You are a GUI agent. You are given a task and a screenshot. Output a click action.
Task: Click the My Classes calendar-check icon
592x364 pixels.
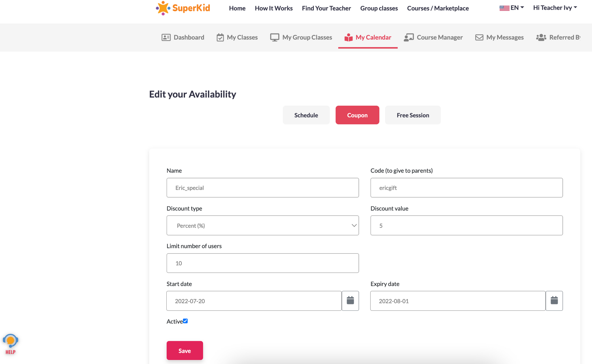tap(220, 38)
